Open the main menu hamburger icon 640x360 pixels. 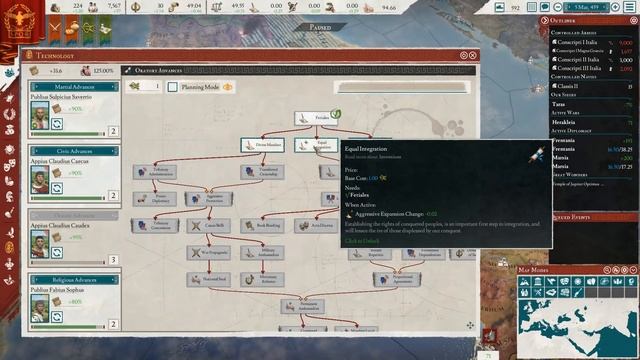coord(630,7)
